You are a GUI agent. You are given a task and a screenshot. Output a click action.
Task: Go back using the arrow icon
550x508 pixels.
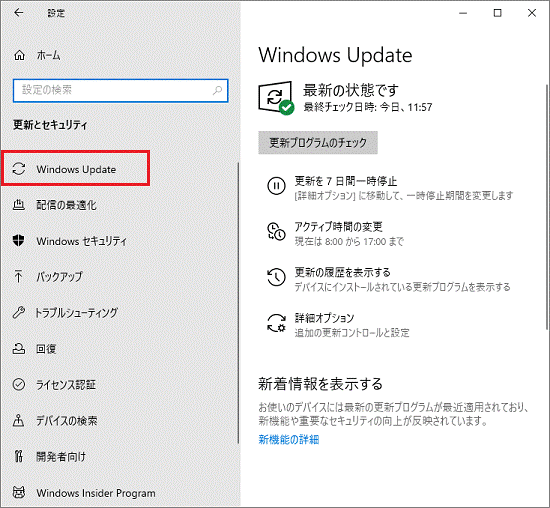tap(18, 13)
